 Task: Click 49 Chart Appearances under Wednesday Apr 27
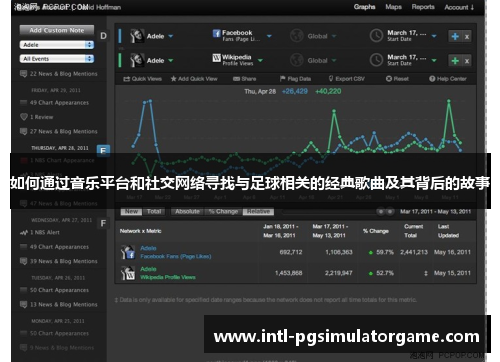tap(55, 247)
